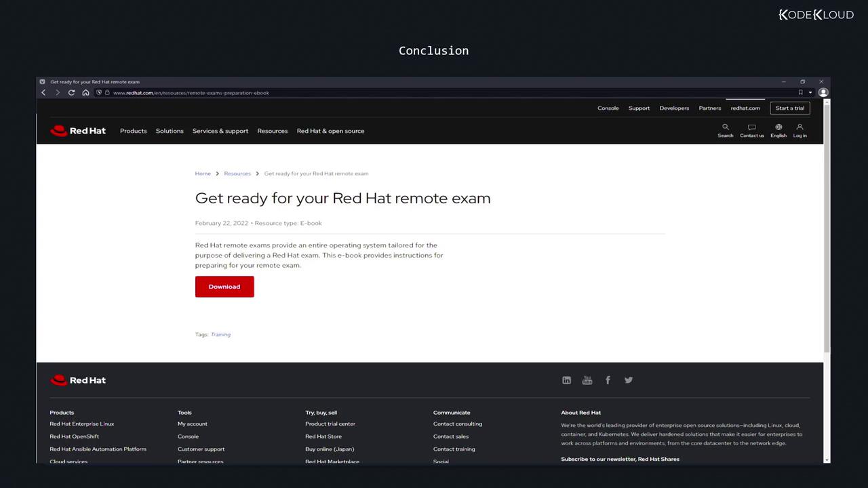Go to Home in the breadcrumb
The width and height of the screenshot is (868, 488).
[x=203, y=174]
